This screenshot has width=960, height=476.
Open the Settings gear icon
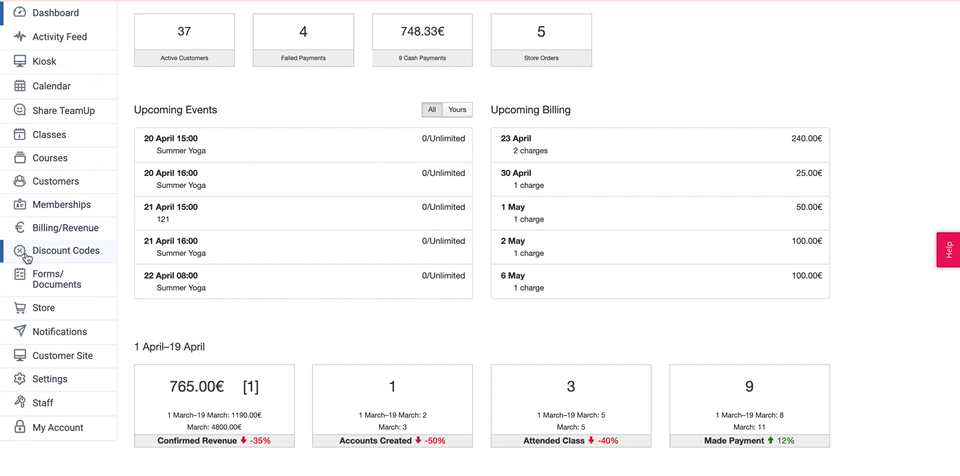coord(19,379)
